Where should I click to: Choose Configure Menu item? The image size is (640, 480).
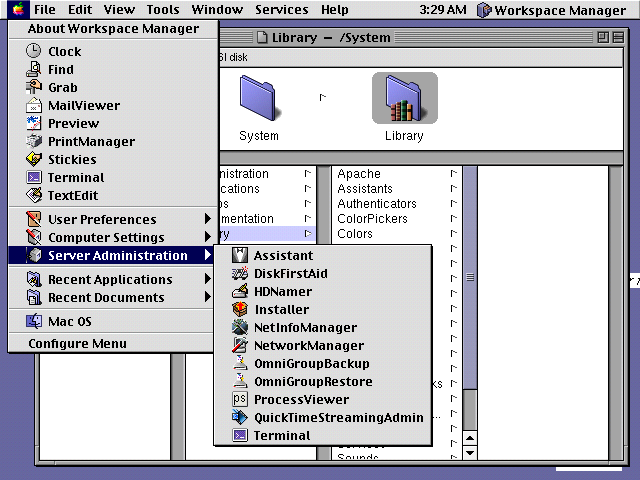111,344
